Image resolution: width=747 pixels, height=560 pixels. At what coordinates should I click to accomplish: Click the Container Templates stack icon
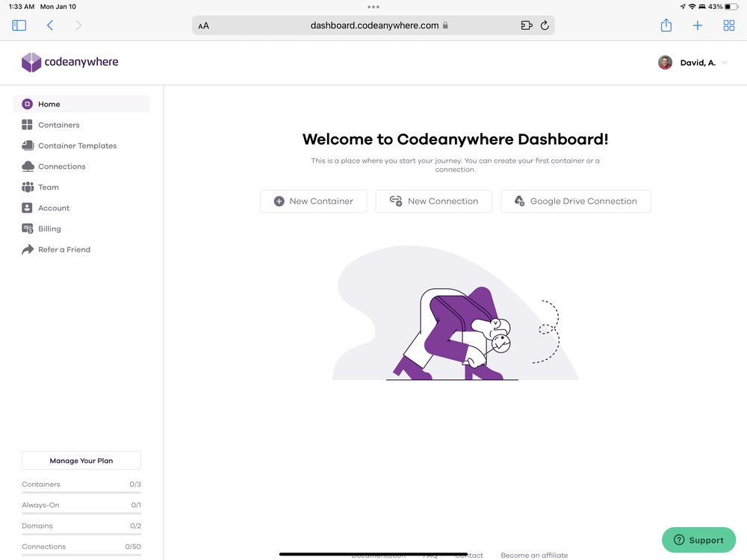28,146
